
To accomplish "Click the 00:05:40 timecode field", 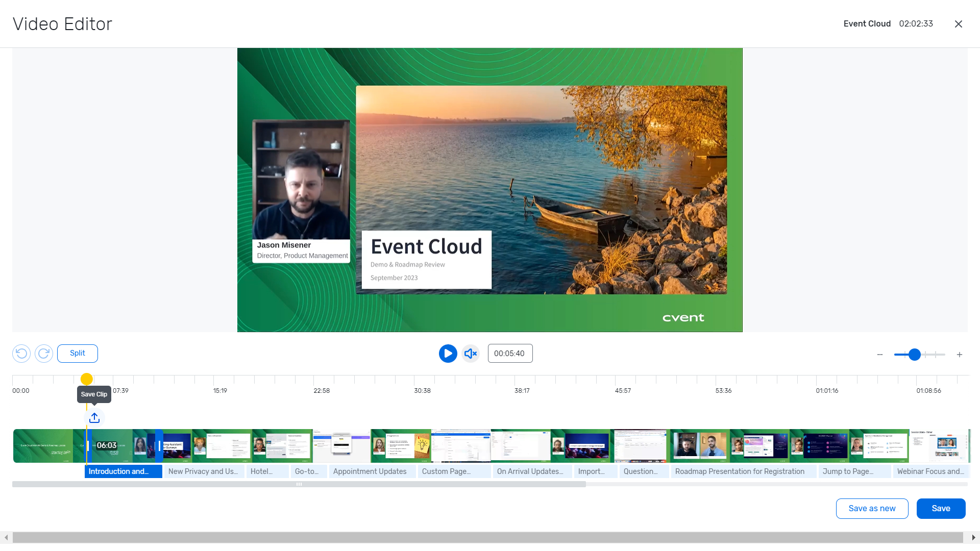I will pos(510,354).
